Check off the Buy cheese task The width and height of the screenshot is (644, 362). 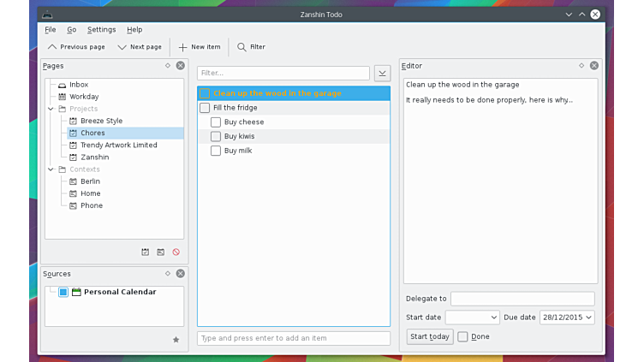tap(216, 122)
